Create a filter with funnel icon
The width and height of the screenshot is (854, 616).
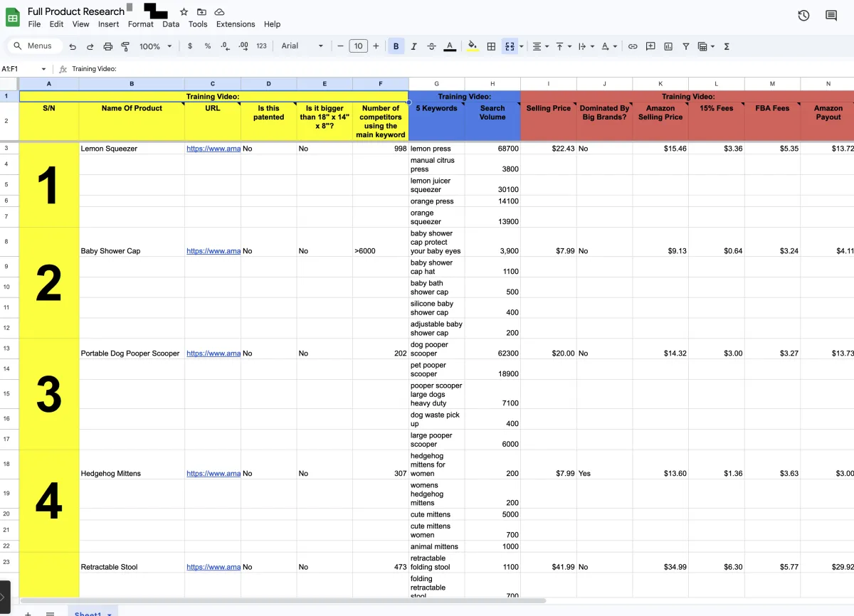tap(686, 46)
